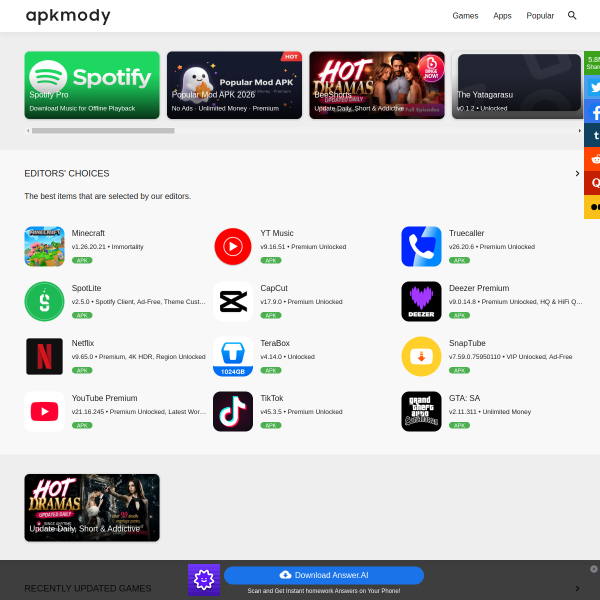The image size is (600, 600).
Task: Click the SpotLite app icon
Action: [x=44, y=302]
